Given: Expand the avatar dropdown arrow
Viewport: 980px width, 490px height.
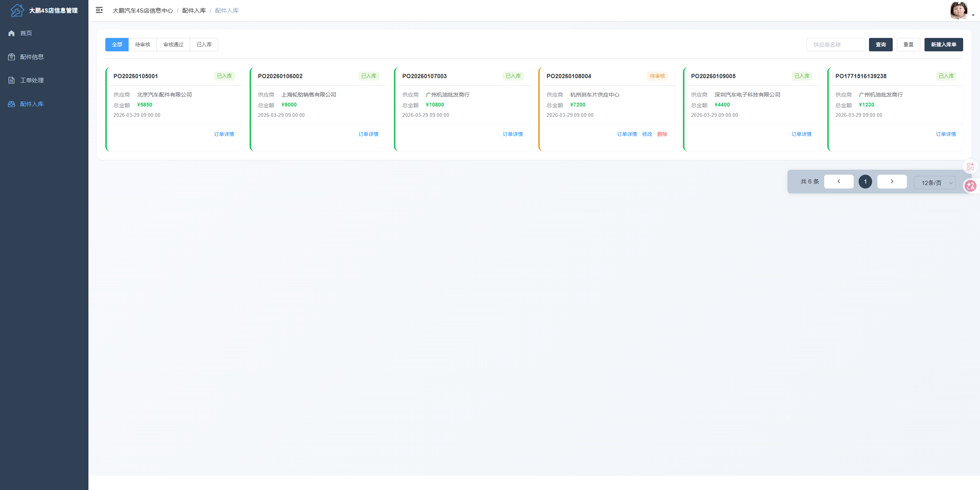Looking at the screenshot, I should pos(973,15).
